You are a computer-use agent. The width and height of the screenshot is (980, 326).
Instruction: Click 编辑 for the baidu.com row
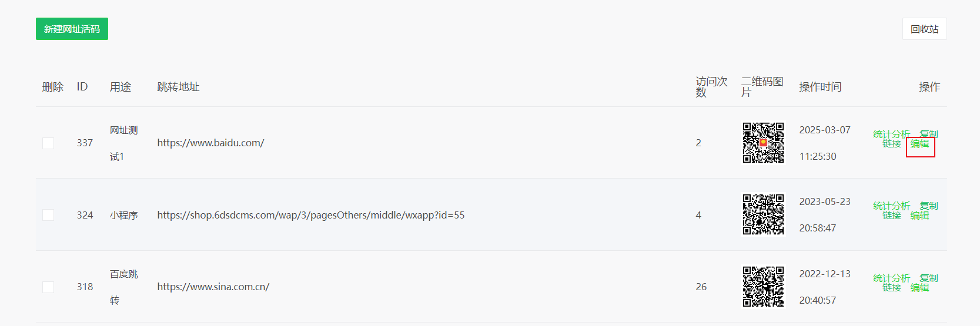[920, 144]
